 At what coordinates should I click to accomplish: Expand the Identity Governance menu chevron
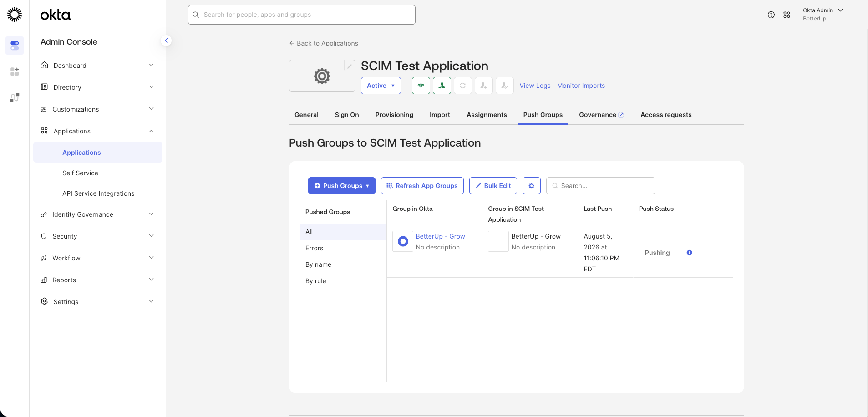152,214
